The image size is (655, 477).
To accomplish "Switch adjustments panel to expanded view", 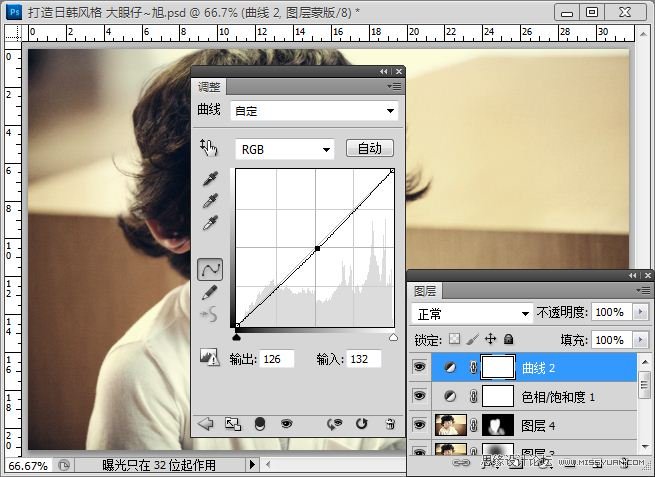I will 233,424.
